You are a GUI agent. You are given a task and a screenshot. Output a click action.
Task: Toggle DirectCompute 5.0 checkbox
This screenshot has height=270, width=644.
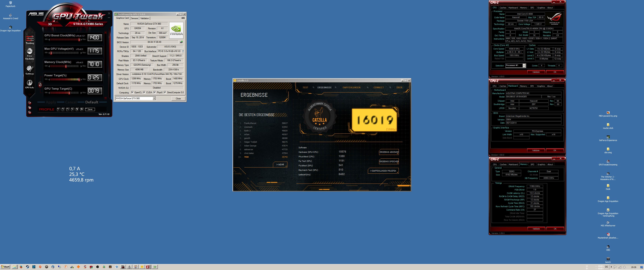click(x=165, y=92)
